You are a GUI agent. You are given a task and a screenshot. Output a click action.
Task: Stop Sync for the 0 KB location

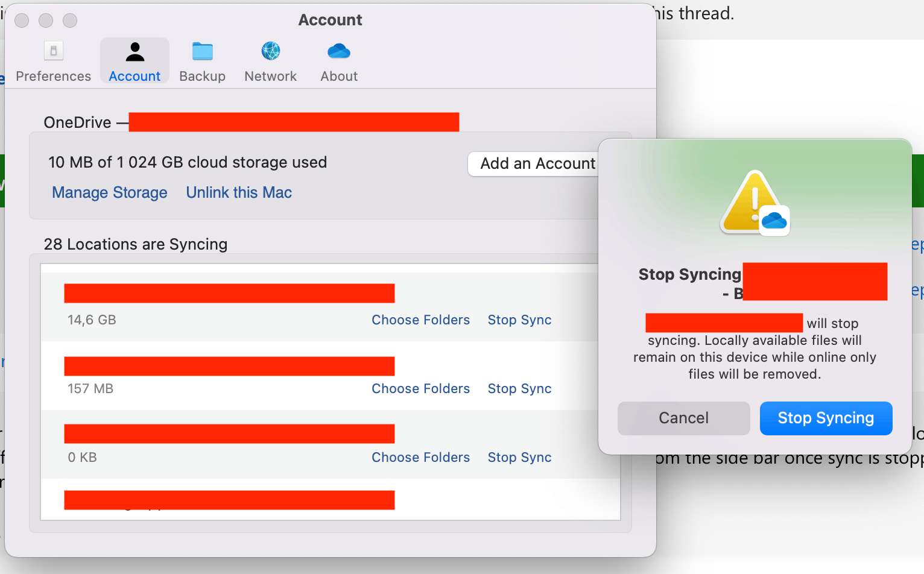[x=519, y=458]
